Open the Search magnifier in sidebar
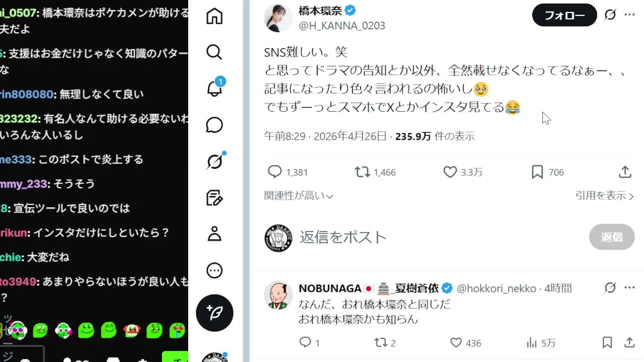 pos(214,52)
